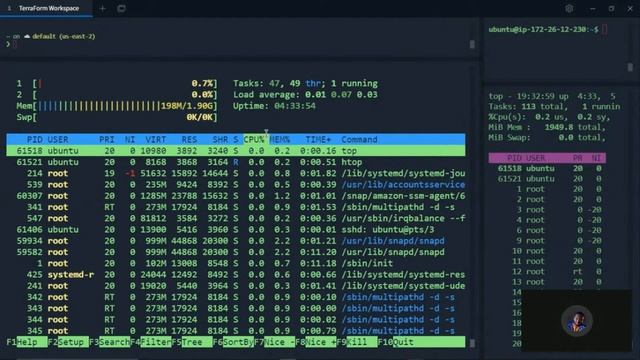Viewport: 640px width, 360px height.
Task: Sort by the VIRT column header
Action: (x=156, y=140)
